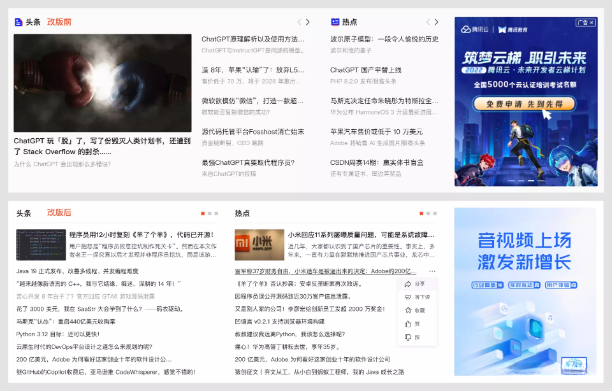The height and width of the screenshot is (391, 612).
Task: Click the share arrow icon in the popup menu
Action: point(408,284)
